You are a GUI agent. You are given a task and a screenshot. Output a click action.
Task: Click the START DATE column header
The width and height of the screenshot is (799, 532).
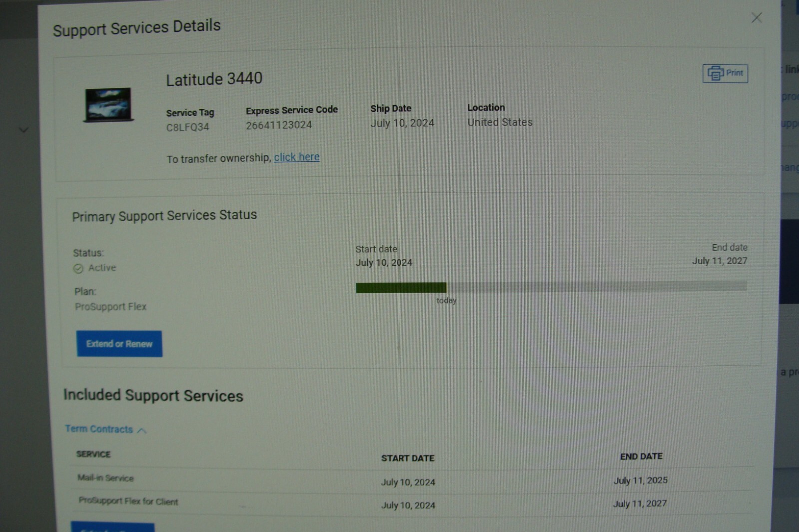[407, 458]
